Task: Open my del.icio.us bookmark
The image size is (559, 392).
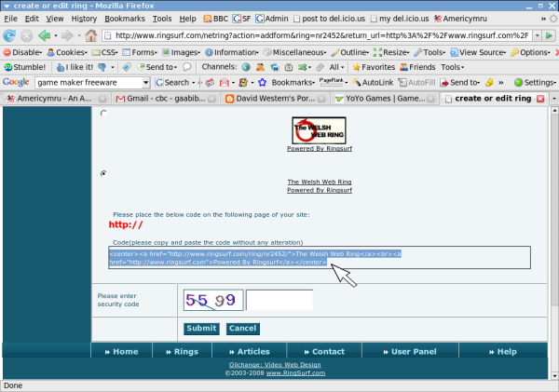Action: pos(400,19)
